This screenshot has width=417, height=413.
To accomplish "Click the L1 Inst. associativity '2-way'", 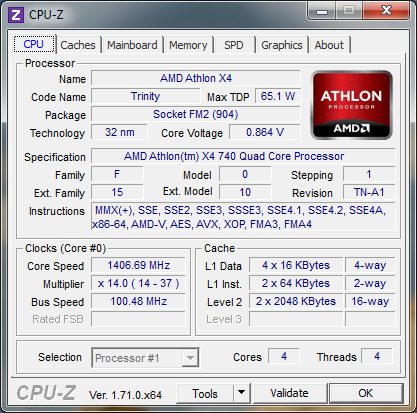I will point(370,283).
